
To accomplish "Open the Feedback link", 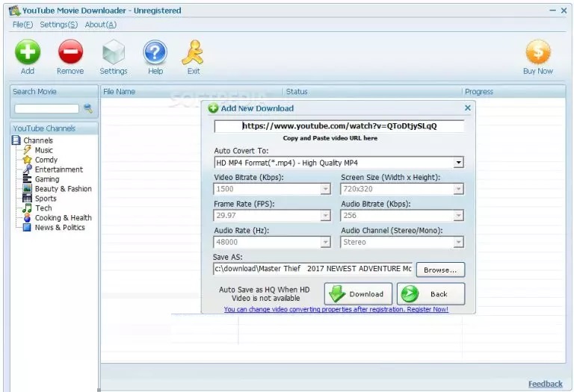I will pos(545,384).
